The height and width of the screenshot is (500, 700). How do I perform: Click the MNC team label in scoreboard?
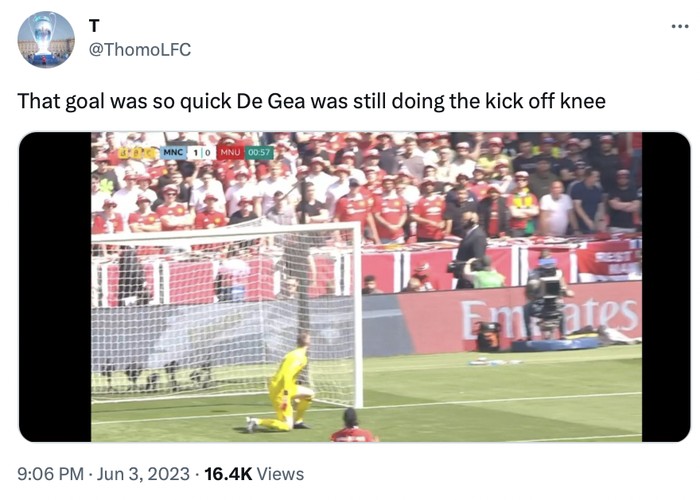click(x=173, y=153)
